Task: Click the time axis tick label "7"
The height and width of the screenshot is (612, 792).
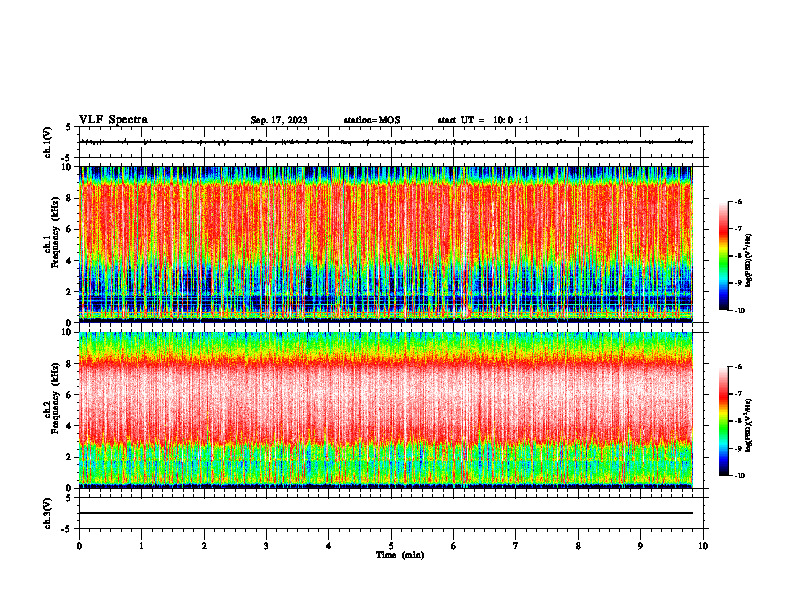Action: point(516,546)
